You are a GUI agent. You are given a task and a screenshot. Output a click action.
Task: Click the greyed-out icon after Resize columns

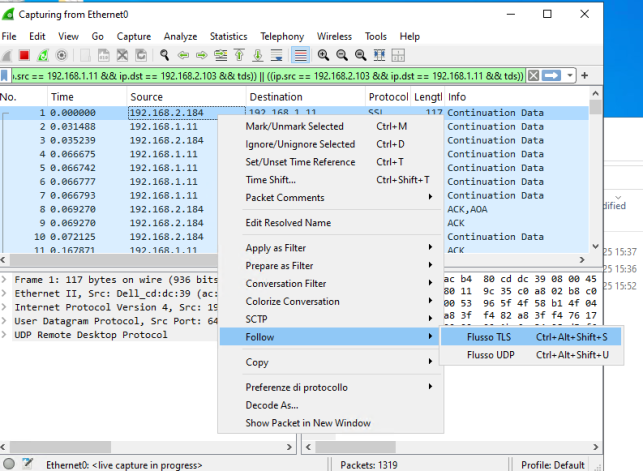398,55
